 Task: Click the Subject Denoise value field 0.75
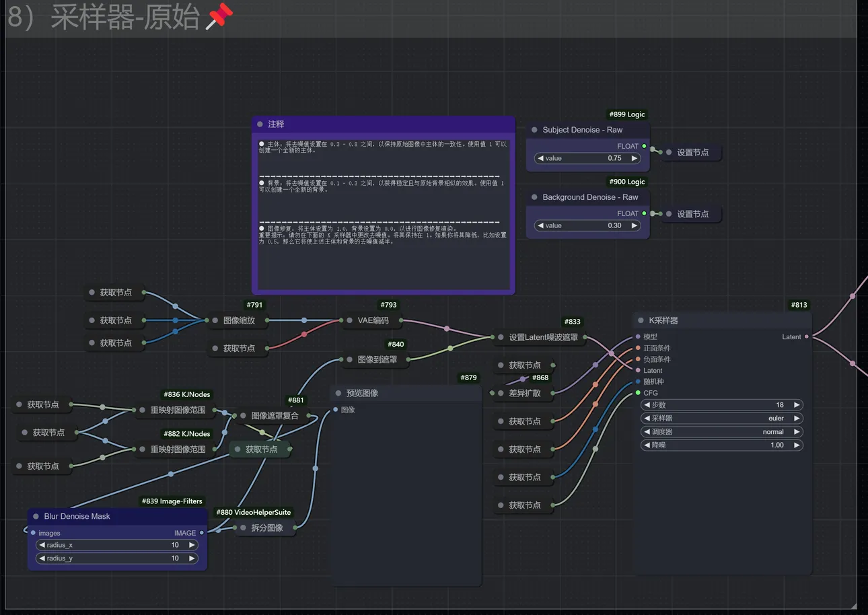[587, 158]
